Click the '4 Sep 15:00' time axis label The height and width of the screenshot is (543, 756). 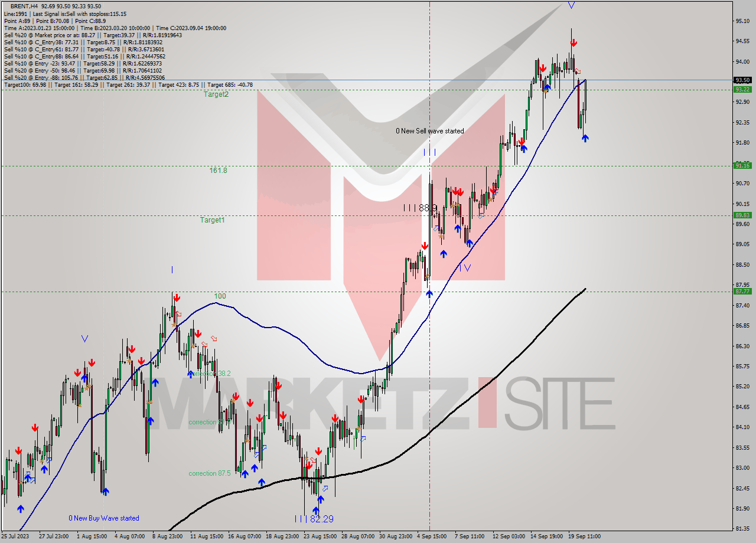tap(432, 537)
